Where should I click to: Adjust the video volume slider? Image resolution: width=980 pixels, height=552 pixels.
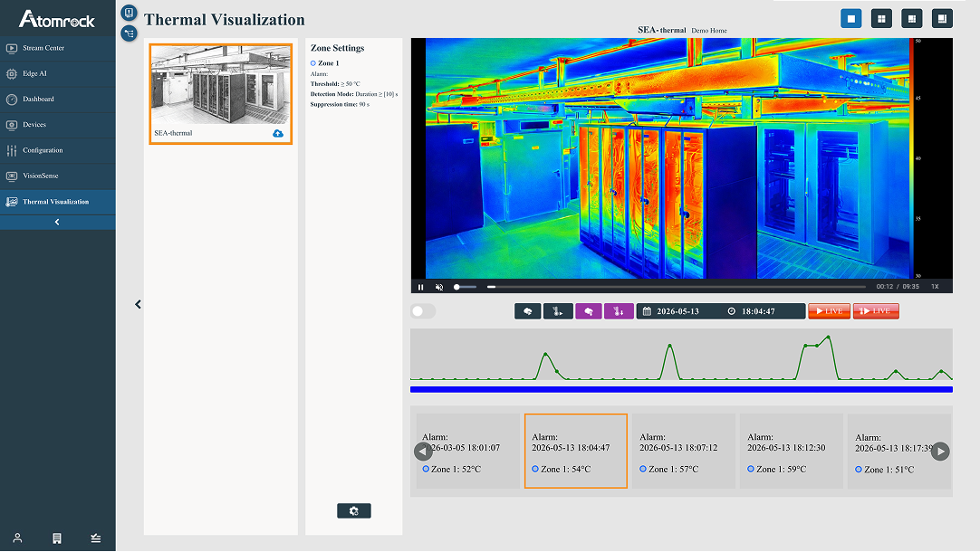(465, 287)
